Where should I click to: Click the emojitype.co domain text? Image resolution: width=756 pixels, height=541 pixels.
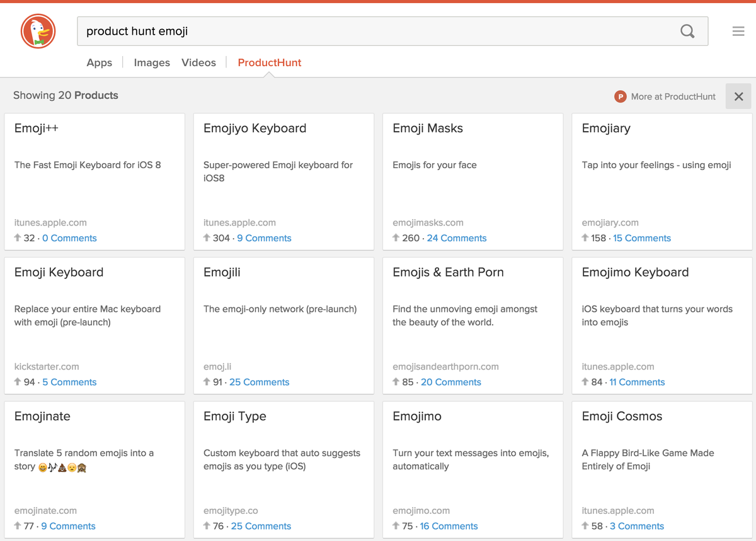coord(231,511)
